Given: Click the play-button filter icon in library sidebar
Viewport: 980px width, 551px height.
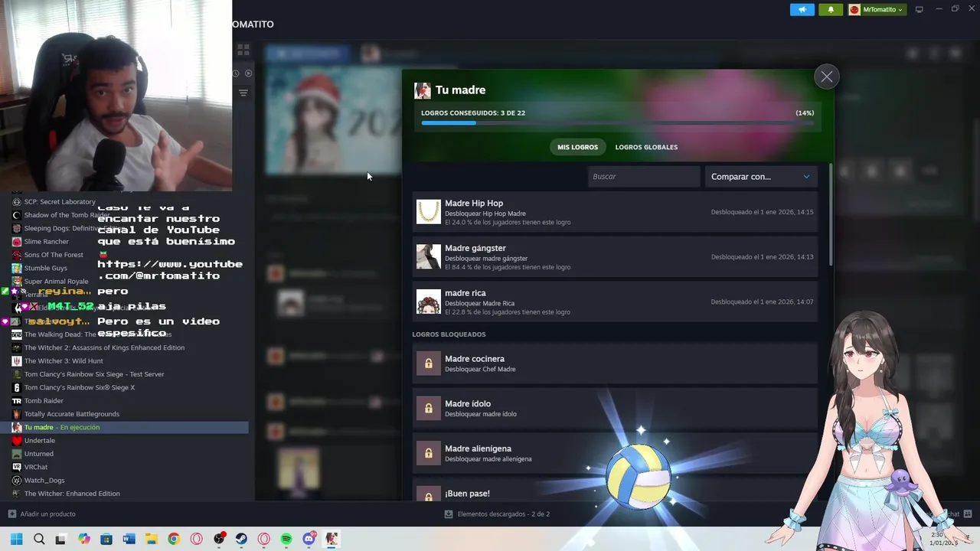Looking at the screenshot, I should click(248, 73).
